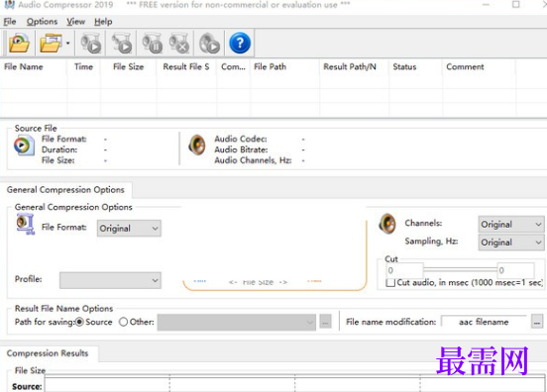Click the Cut end value field
Viewport: 547px width, 392px height.
tap(515, 270)
